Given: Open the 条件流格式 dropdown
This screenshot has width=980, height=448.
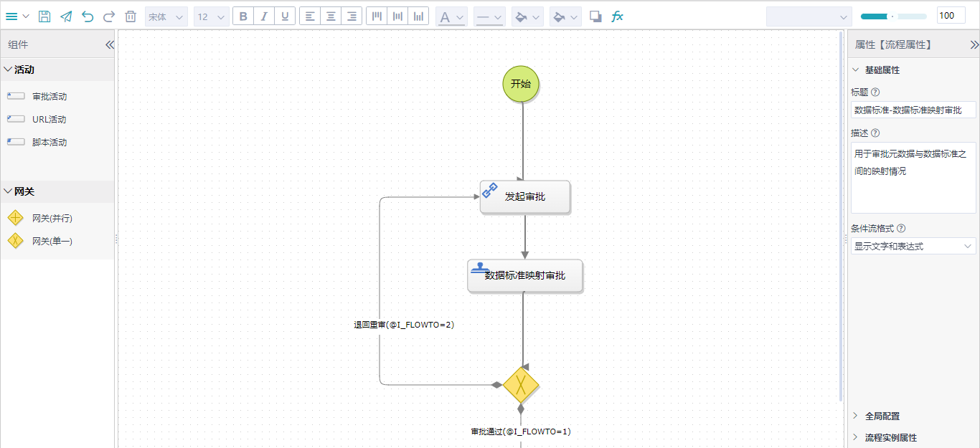Looking at the screenshot, I should pos(913,247).
